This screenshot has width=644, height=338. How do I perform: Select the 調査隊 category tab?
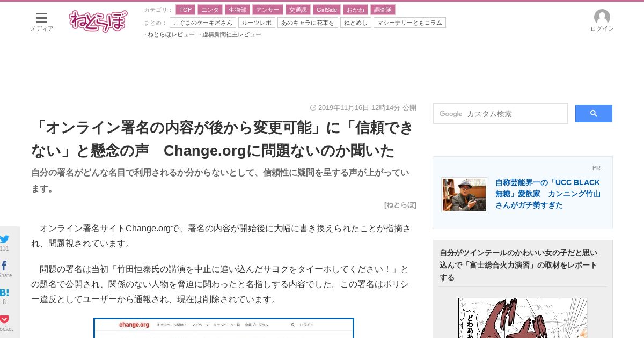click(383, 10)
